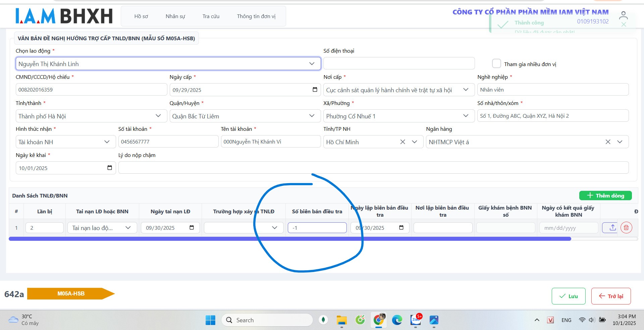The image size is (644, 330).
Task: Click the I.A.M BHXH logo
Action: point(64,16)
